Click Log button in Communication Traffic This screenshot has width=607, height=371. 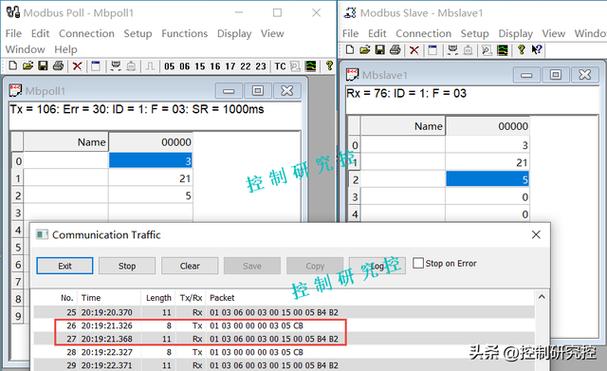pyautogui.click(x=377, y=266)
